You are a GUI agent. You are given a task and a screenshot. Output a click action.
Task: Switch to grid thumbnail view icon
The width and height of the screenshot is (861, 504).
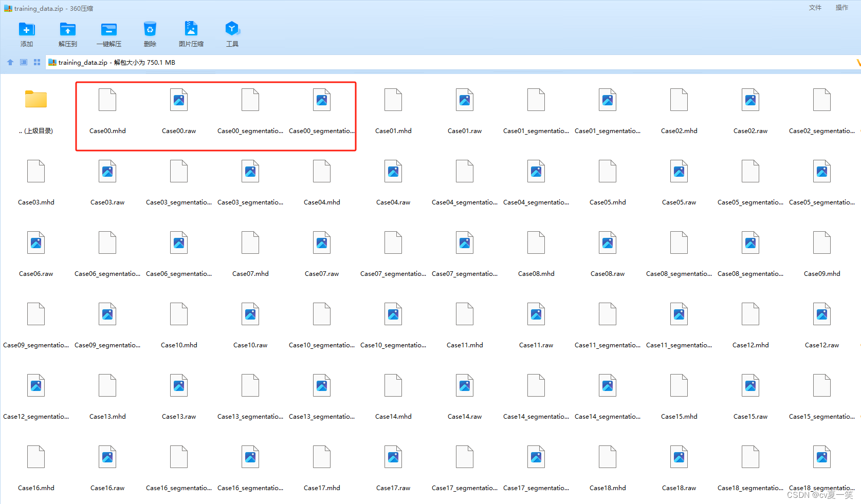click(x=37, y=62)
